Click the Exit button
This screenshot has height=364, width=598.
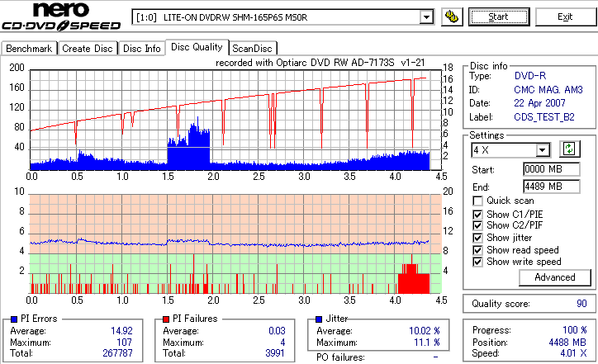[x=565, y=17]
